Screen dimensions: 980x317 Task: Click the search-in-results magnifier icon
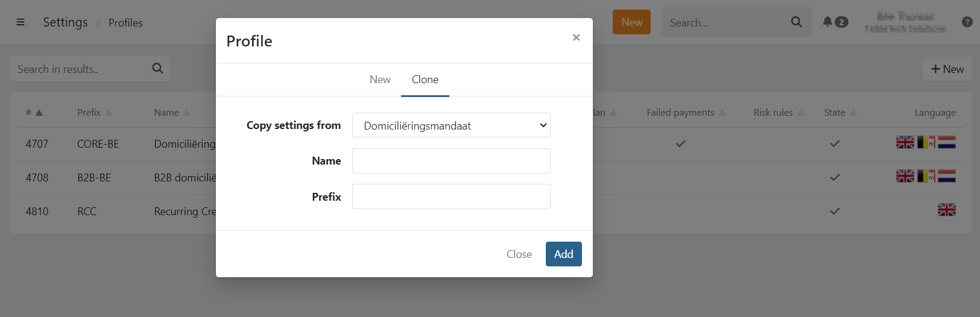point(157,69)
